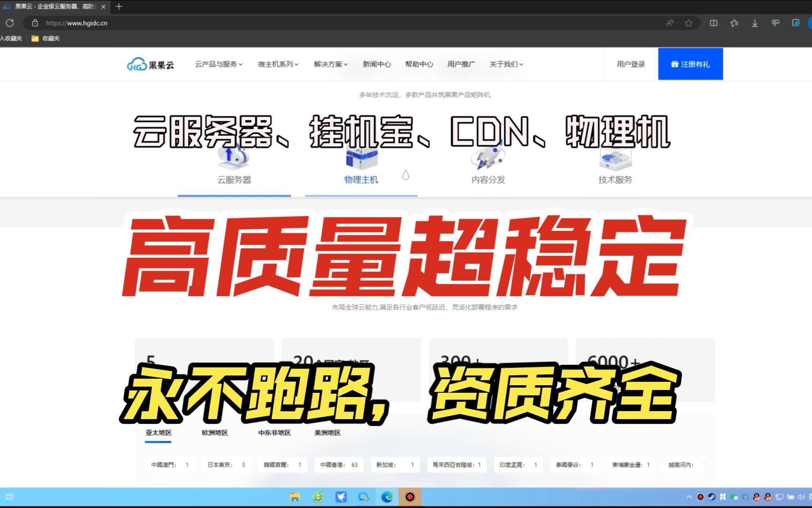Click the Task View icon on the taskbar
Image resolution: width=812 pixels, height=508 pixels.
[9, 497]
